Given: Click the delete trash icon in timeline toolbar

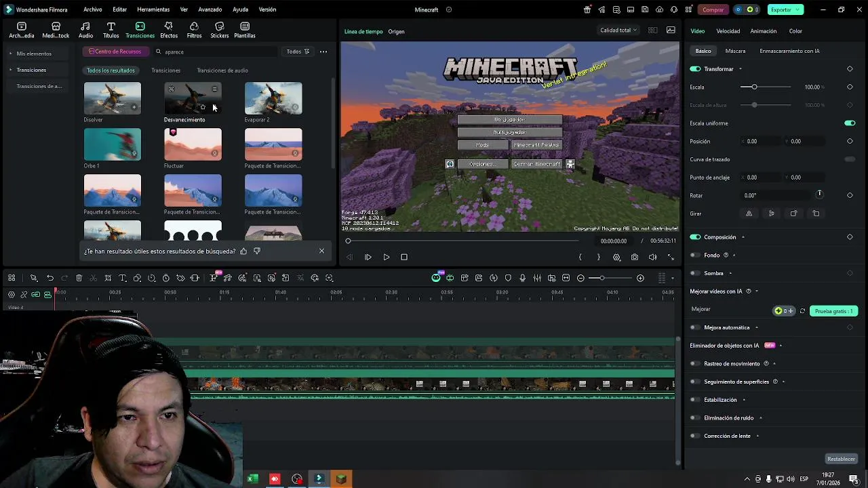Looking at the screenshot, I should pos(79,278).
